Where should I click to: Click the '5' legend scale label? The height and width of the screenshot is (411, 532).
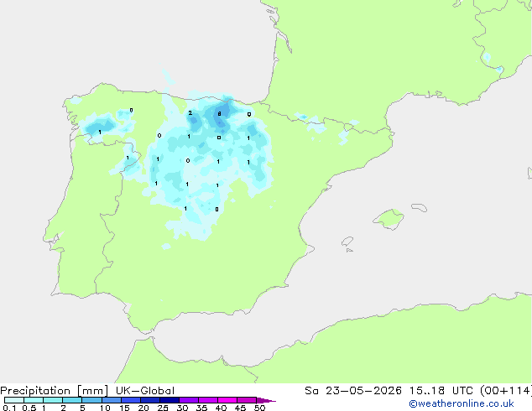[82, 408]
